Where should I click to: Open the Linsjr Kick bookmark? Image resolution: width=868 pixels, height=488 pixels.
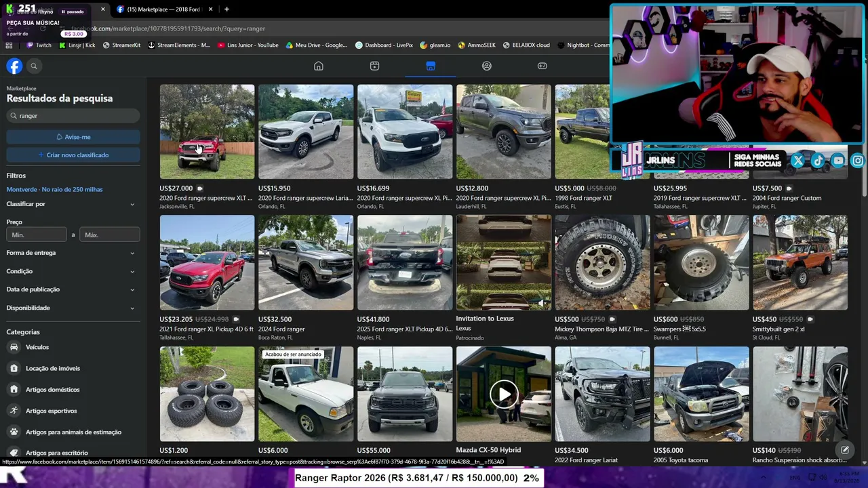[x=77, y=45]
